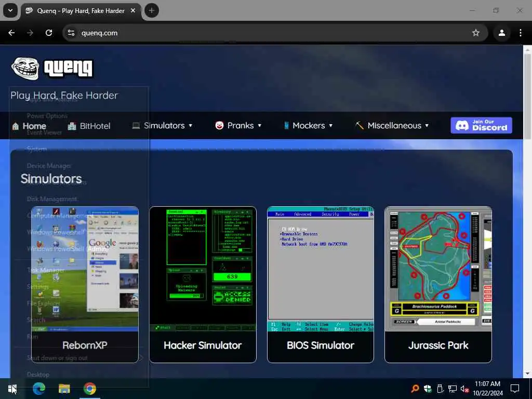Focus the address bar showing quenq.com
Viewport: 532px width, 399px height.
point(275,33)
